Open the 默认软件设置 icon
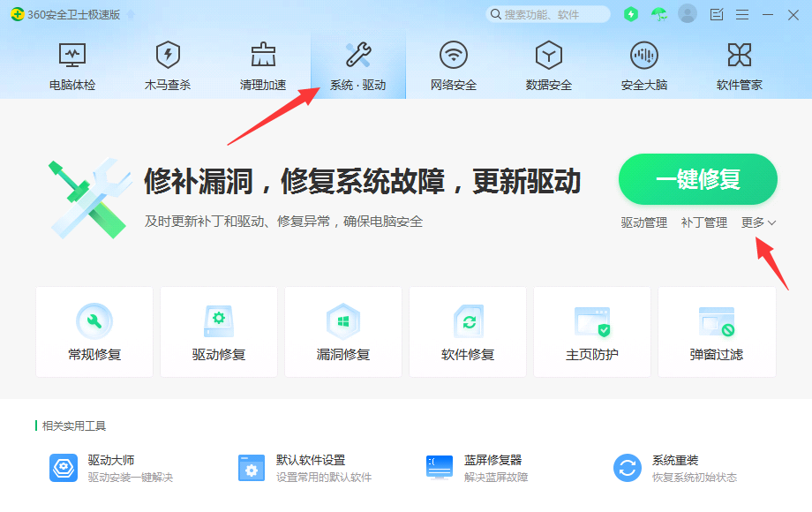 point(252,468)
